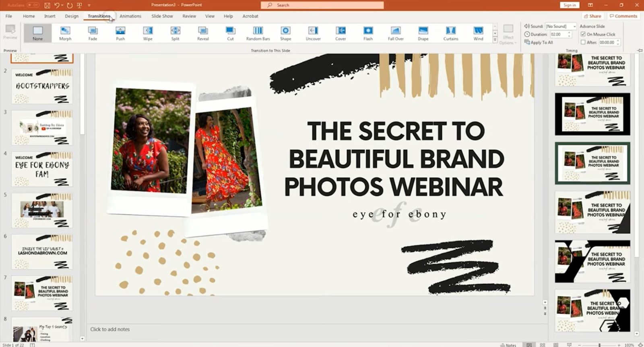Switch to the Slide Show tab
Image resolution: width=644 pixels, height=347 pixels.
(x=162, y=16)
